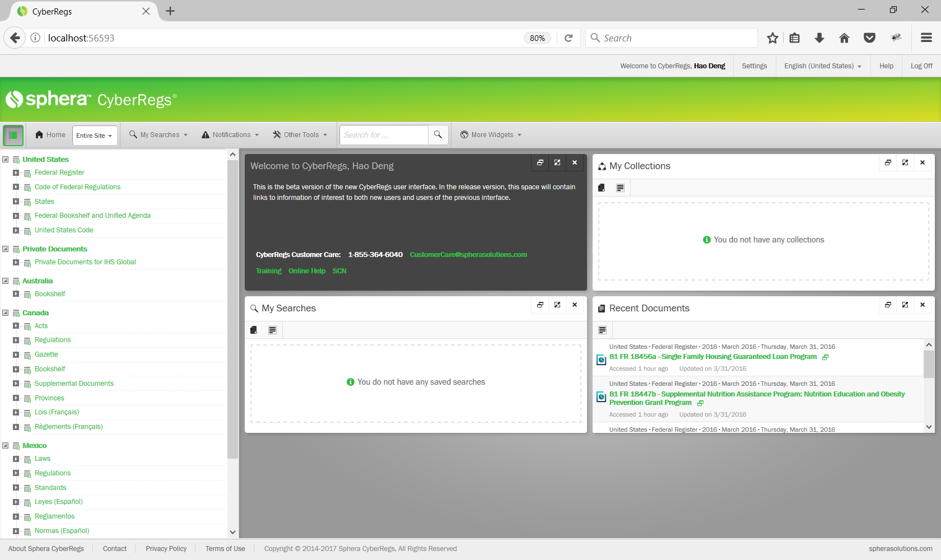The height and width of the screenshot is (560, 941).
Task: Expand Code of Federal Regulations node
Action: (16, 187)
